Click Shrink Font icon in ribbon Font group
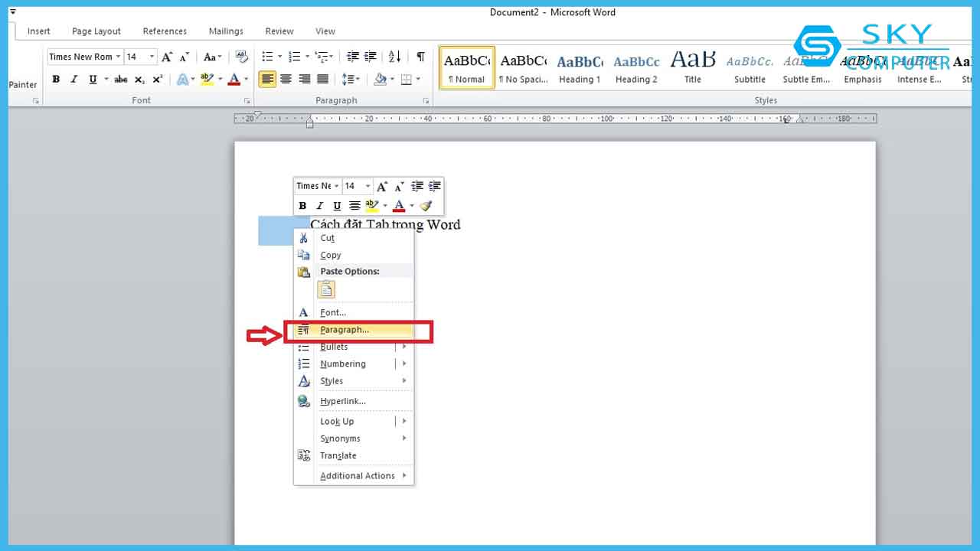980x551 pixels. point(185,57)
